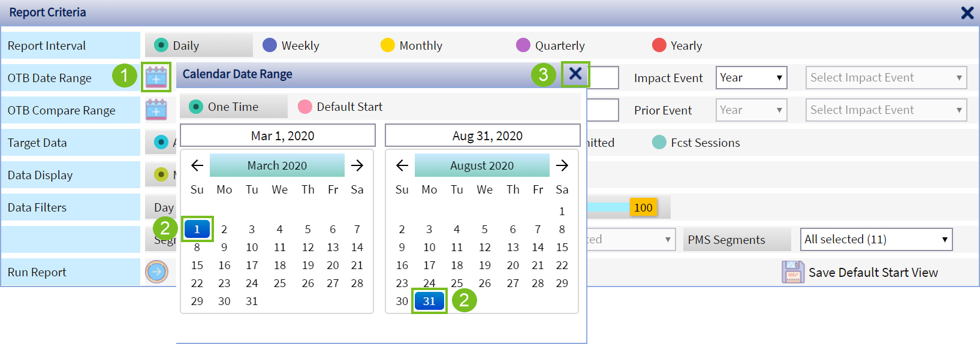Screen dimensions: 980x344
Task: Click the Run Report arrow icon
Action: [156, 272]
